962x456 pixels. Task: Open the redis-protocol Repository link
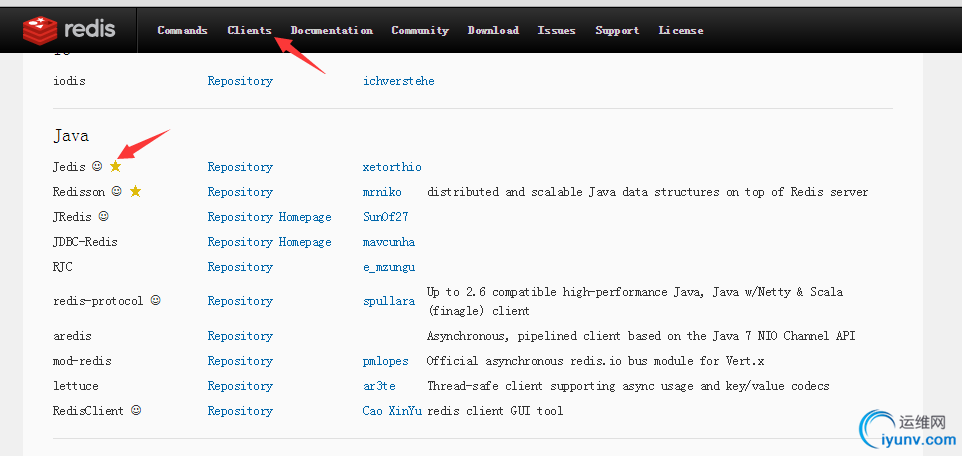(240, 301)
